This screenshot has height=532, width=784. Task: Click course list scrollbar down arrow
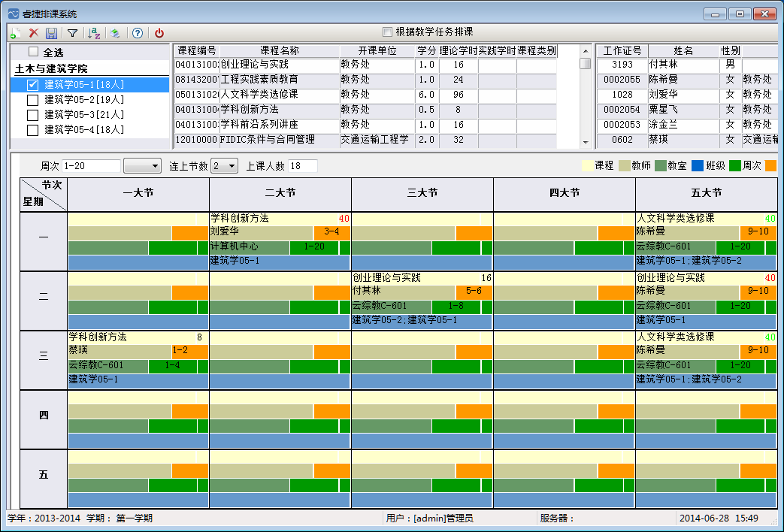[x=585, y=142]
